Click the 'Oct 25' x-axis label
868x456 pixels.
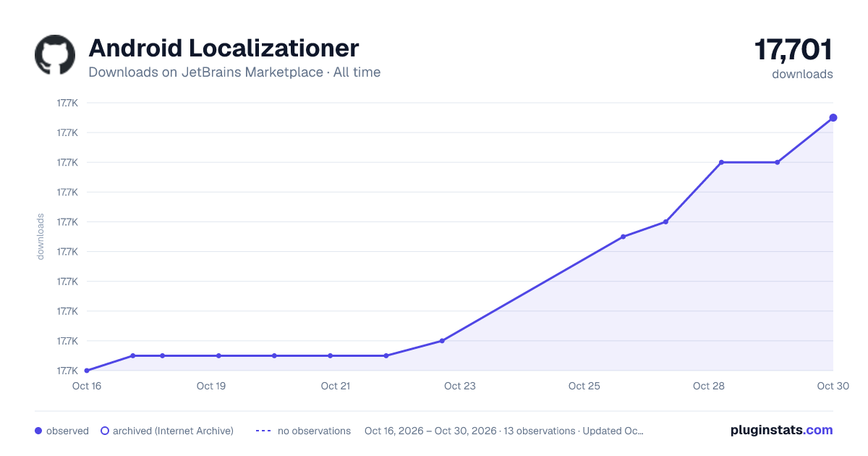pos(584,386)
